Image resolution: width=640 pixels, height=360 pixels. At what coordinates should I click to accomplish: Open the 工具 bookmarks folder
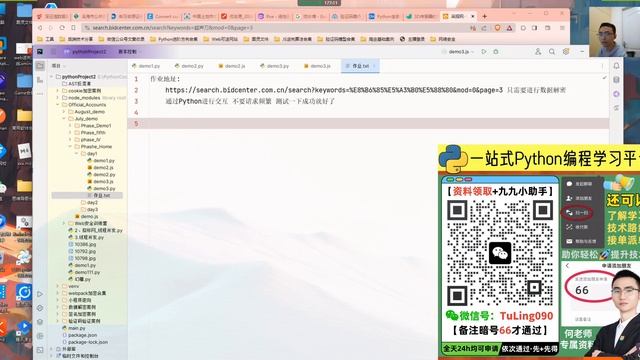click(46, 39)
